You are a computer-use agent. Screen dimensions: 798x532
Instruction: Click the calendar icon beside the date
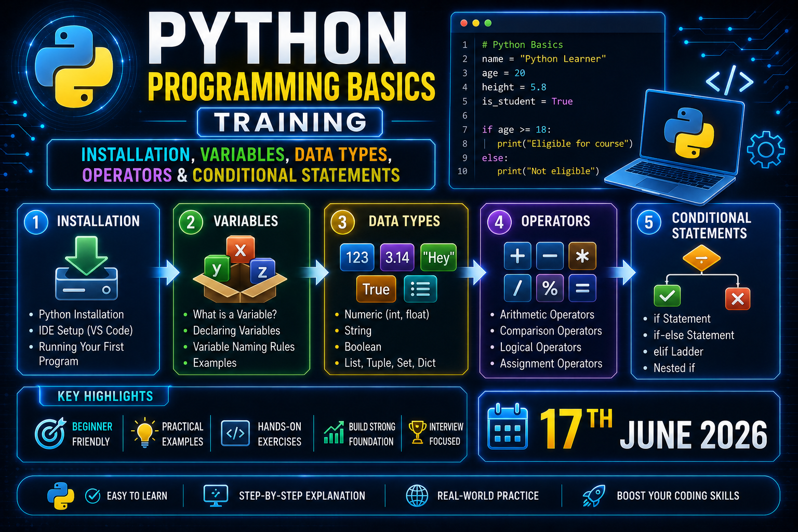(x=508, y=427)
